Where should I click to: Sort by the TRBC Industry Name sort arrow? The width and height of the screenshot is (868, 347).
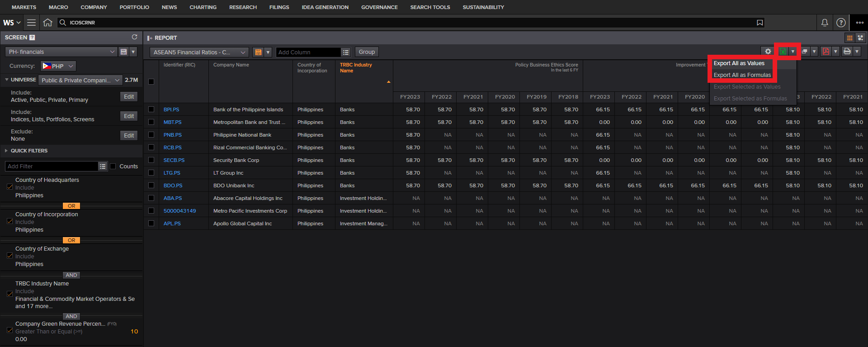[388, 82]
